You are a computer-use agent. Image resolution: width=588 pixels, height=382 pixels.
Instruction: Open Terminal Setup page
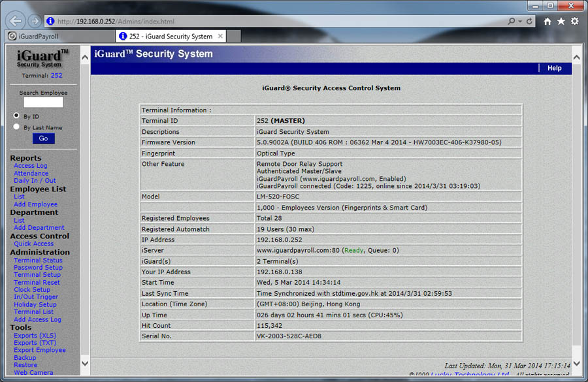(37, 274)
